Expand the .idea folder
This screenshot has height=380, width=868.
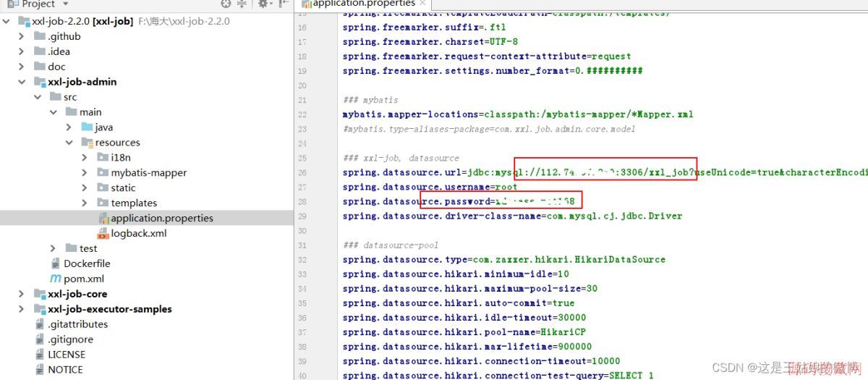[x=22, y=51]
